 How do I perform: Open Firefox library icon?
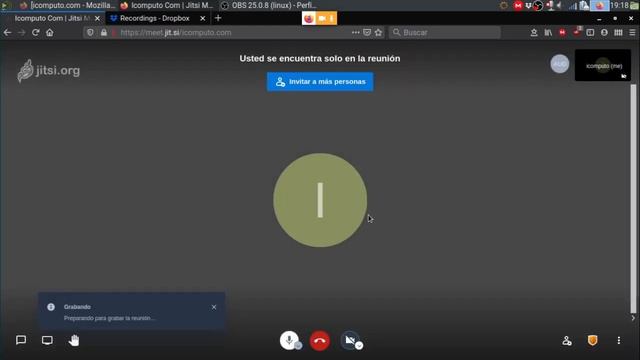coord(548,33)
